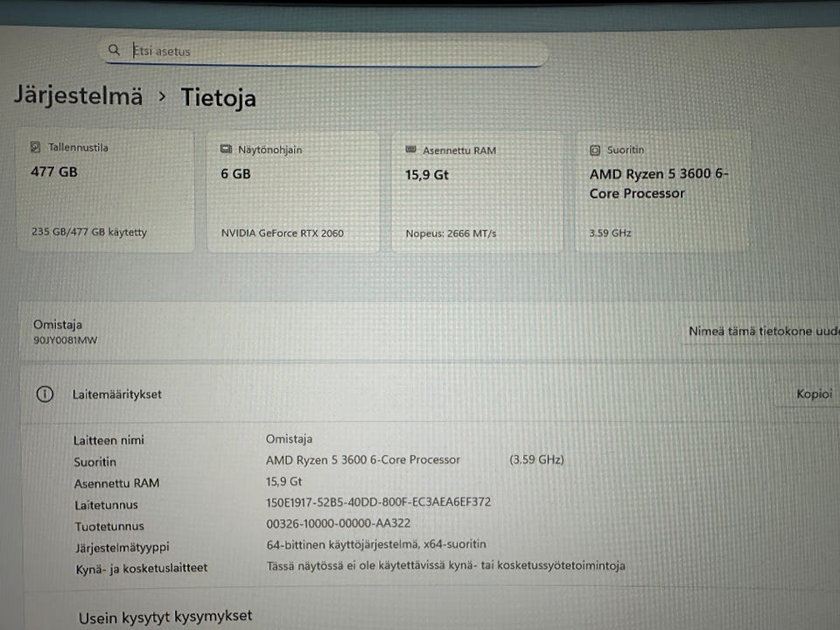This screenshot has width=840, height=630.
Task: Open the AMD Ryzen 5 3600 card
Action: click(662, 191)
